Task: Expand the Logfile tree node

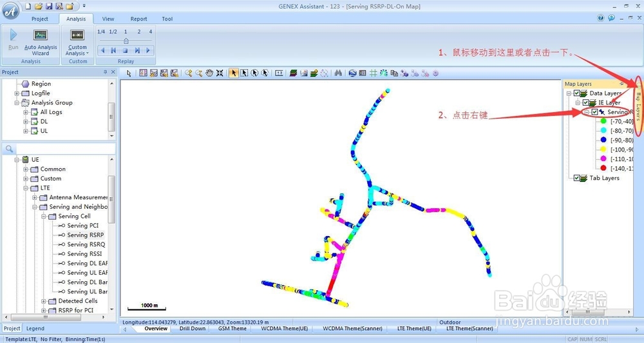Action: [17, 93]
